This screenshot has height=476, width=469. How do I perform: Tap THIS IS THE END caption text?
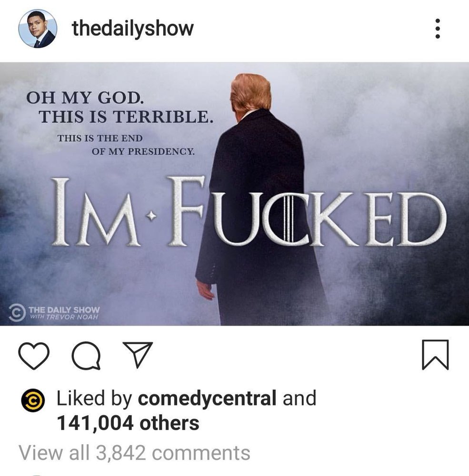click(x=100, y=138)
